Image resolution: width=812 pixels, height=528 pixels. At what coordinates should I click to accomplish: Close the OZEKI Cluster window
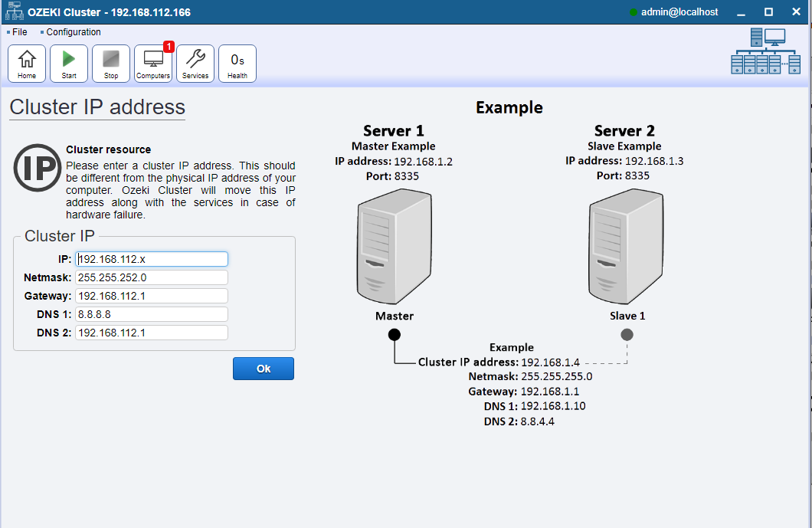pyautogui.click(x=796, y=12)
